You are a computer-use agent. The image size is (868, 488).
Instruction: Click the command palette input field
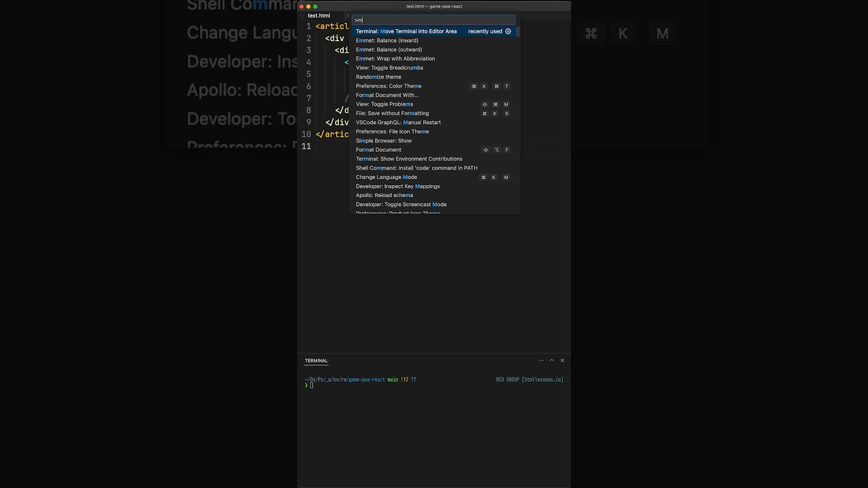(433, 20)
